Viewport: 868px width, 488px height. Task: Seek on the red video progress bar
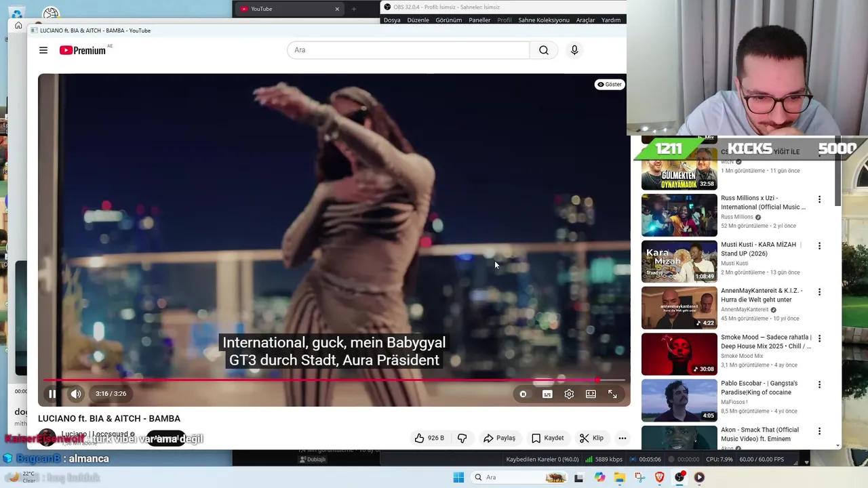click(334, 380)
